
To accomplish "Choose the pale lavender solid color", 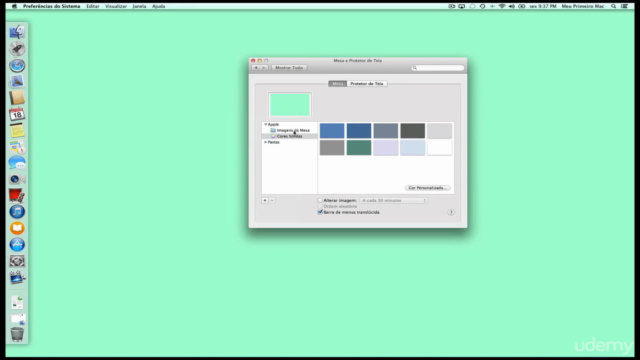I will click(x=386, y=148).
